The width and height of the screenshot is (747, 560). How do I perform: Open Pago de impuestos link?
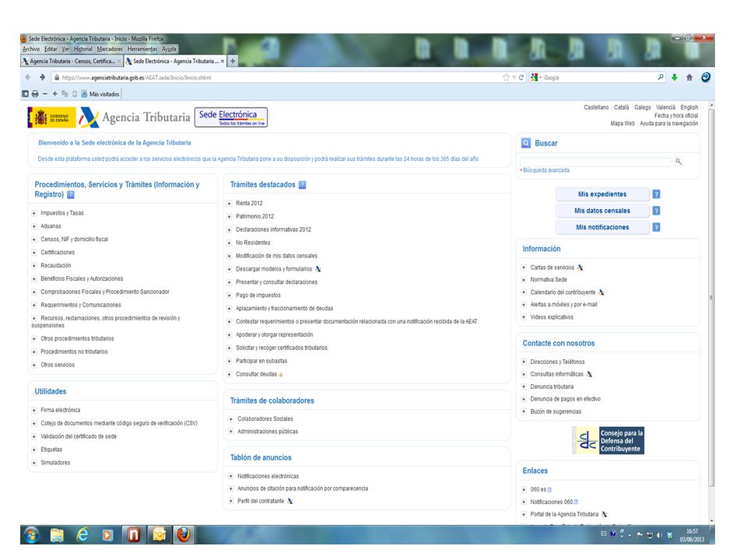pyautogui.click(x=258, y=296)
